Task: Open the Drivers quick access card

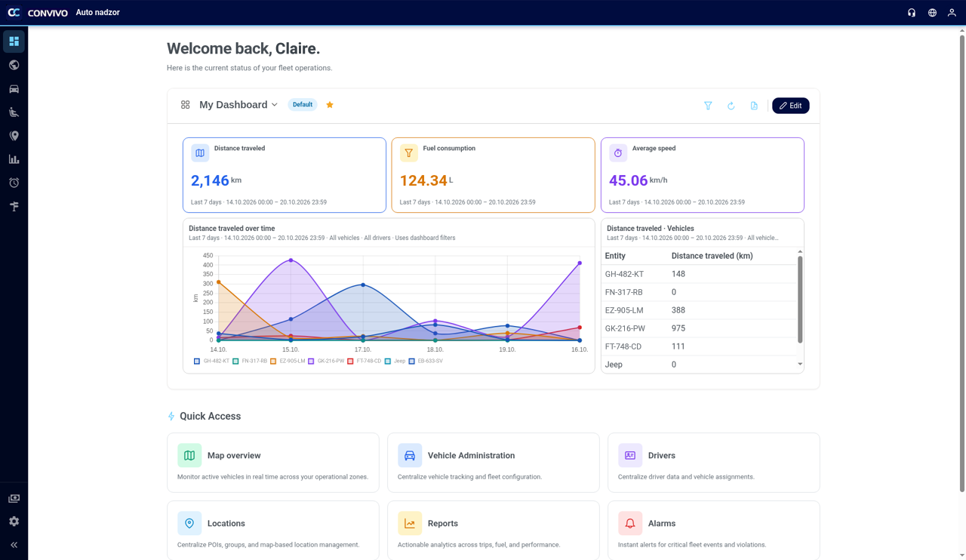Action: [x=713, y=463]
